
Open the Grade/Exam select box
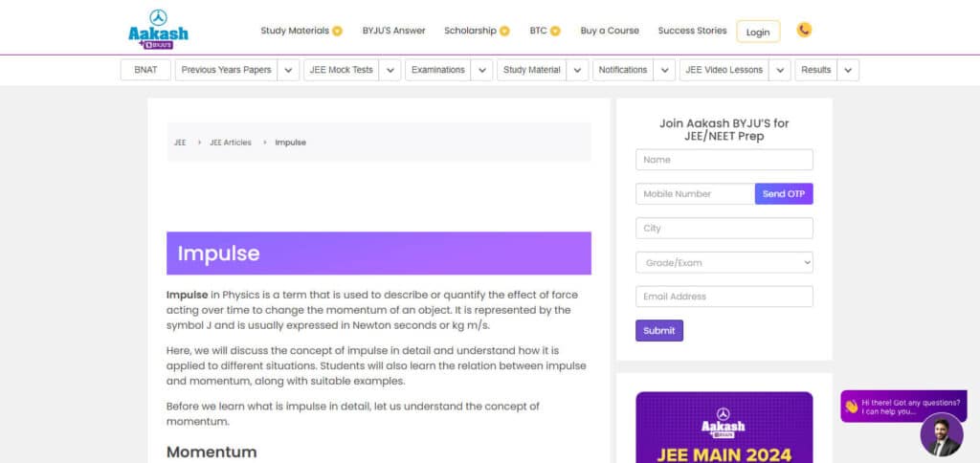tap(724, 262)
